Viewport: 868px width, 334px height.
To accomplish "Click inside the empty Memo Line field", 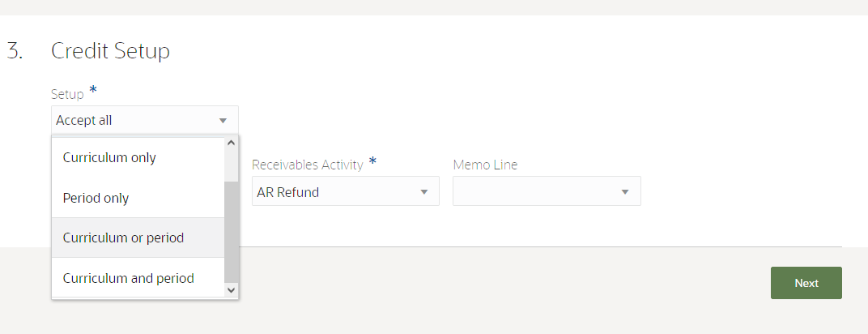I will coord(534,192).
